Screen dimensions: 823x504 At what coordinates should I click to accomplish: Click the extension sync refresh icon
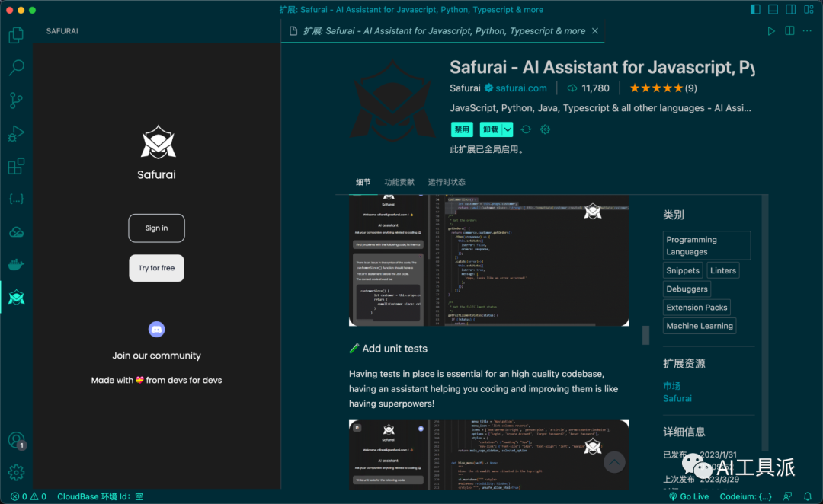[526, 129]
